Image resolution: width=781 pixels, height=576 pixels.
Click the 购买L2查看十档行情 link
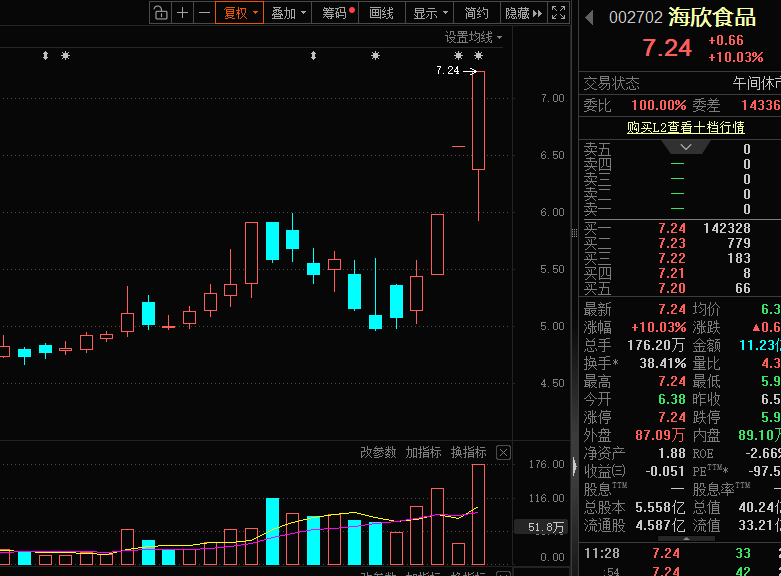685,127
